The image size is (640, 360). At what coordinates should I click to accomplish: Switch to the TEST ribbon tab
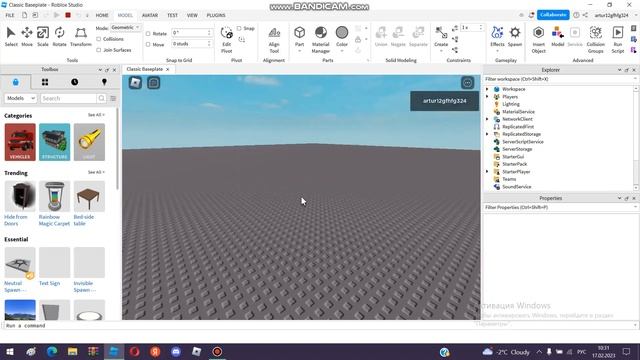(x=172, y=15)
